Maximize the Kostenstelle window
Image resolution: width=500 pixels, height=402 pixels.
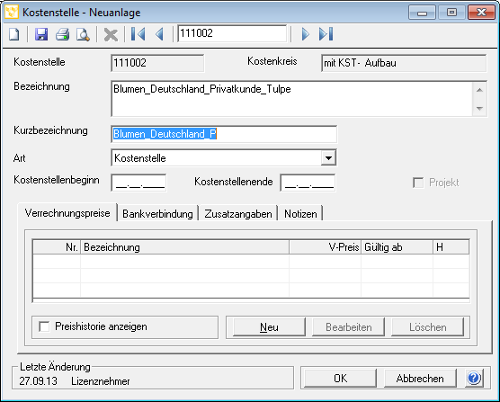pos(452,13)
